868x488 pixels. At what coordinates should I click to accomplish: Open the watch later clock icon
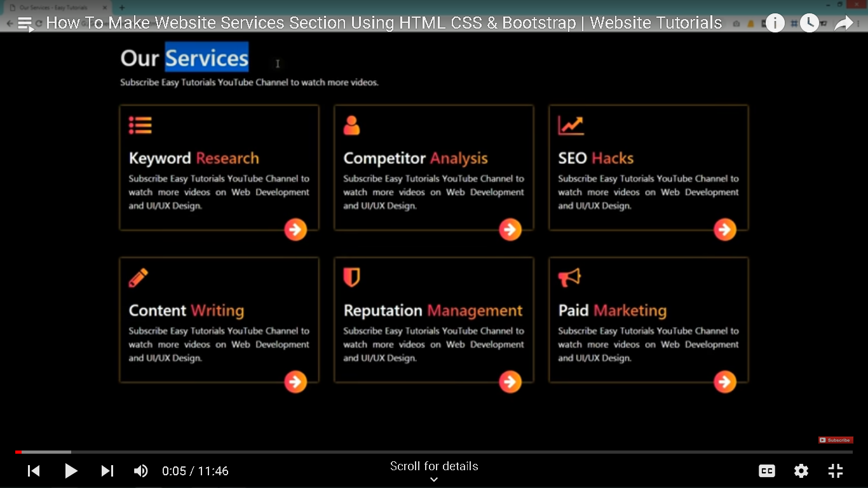[x=809, y=23]
